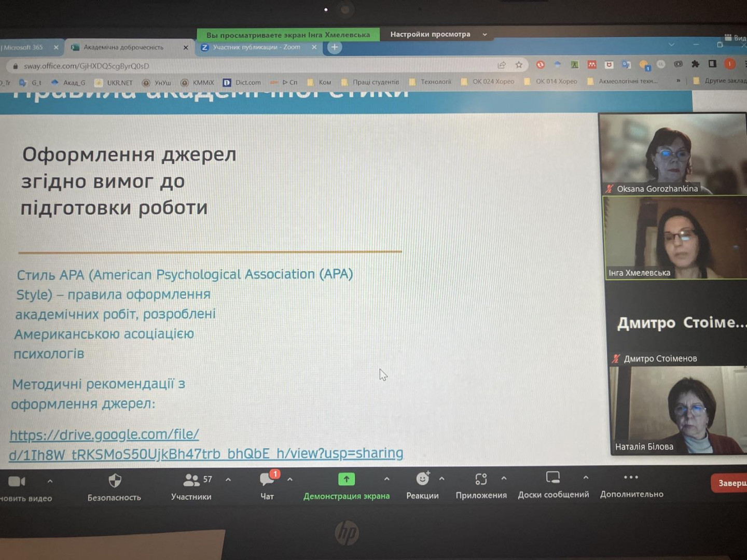This screenshot has height=560, width=747.
Task: Click the Google Translate extension icon
Action: click(x=626, y=65)
